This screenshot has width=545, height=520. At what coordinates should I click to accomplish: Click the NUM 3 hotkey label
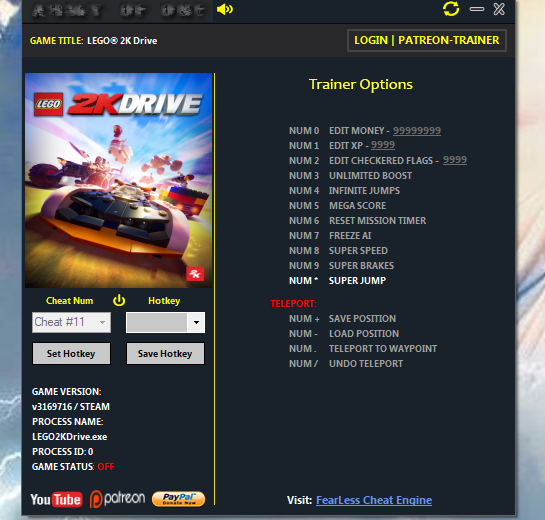(x=304, y=176)
